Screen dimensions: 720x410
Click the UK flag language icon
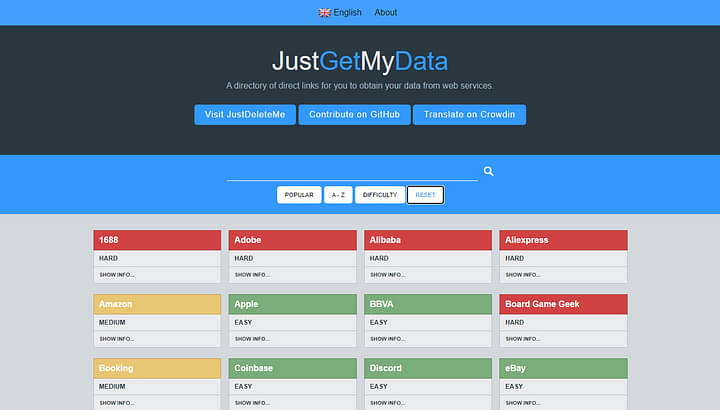click(325, 13)
